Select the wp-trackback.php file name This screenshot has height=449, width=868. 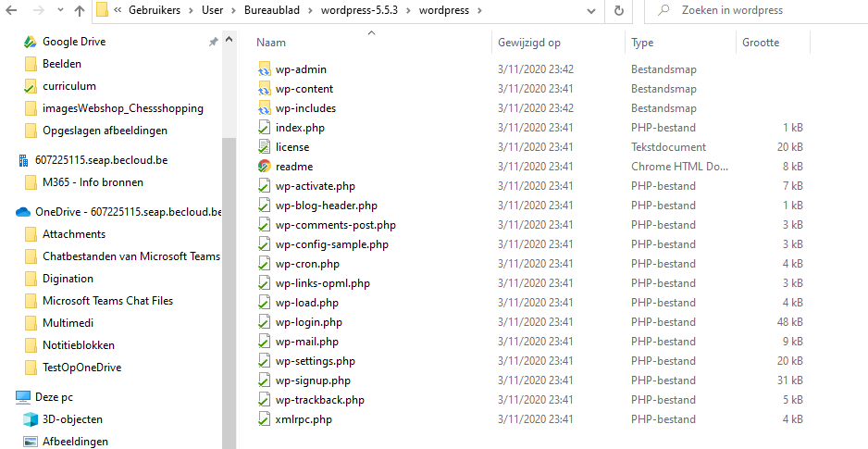(x=320, y=400)
